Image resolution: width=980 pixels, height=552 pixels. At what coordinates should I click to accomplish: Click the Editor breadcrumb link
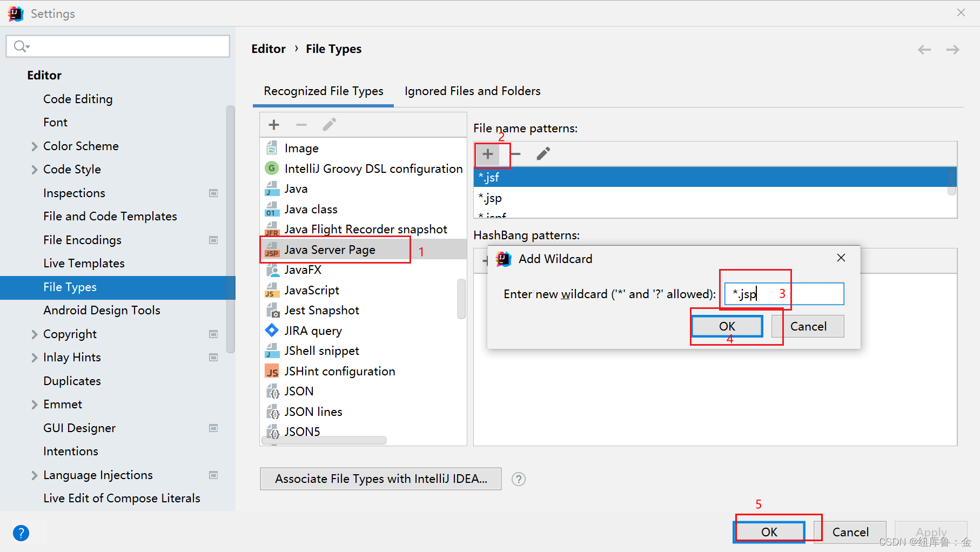(x=269, y=49)
